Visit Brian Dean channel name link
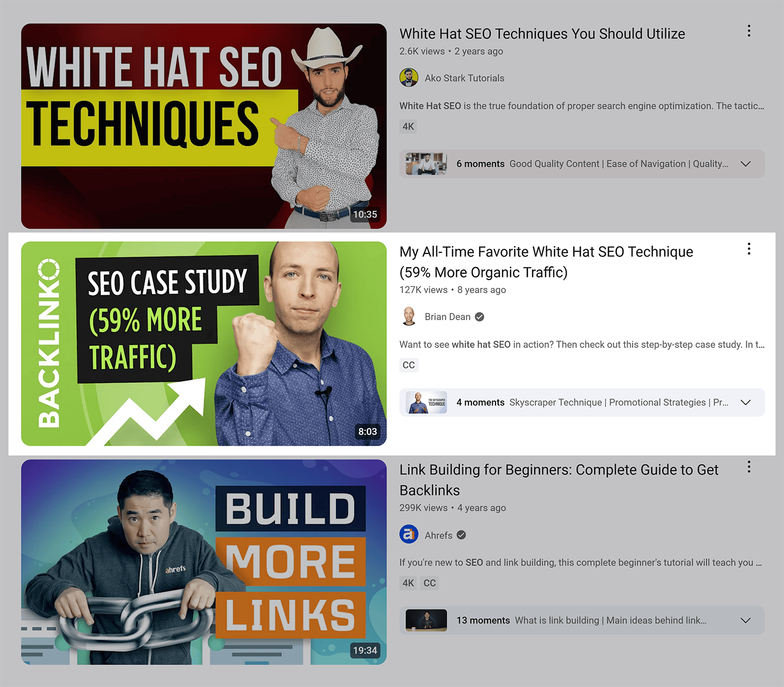The image size is (784, 687). point(447,317)
